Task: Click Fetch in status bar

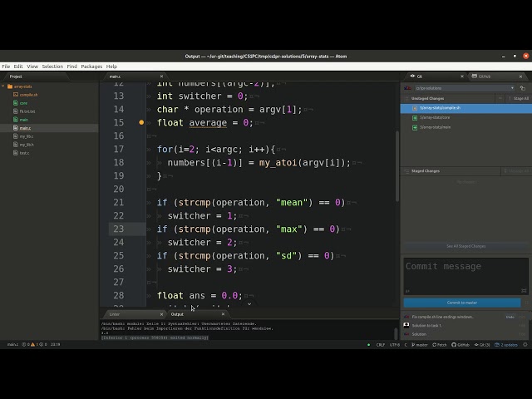Action: (x=440, y=345)
